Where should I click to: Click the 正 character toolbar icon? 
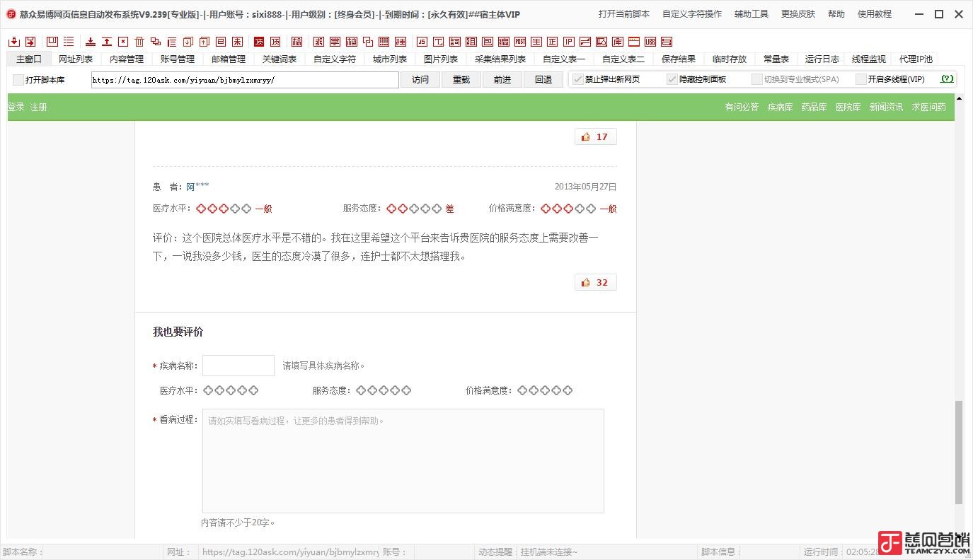[553, 42]
